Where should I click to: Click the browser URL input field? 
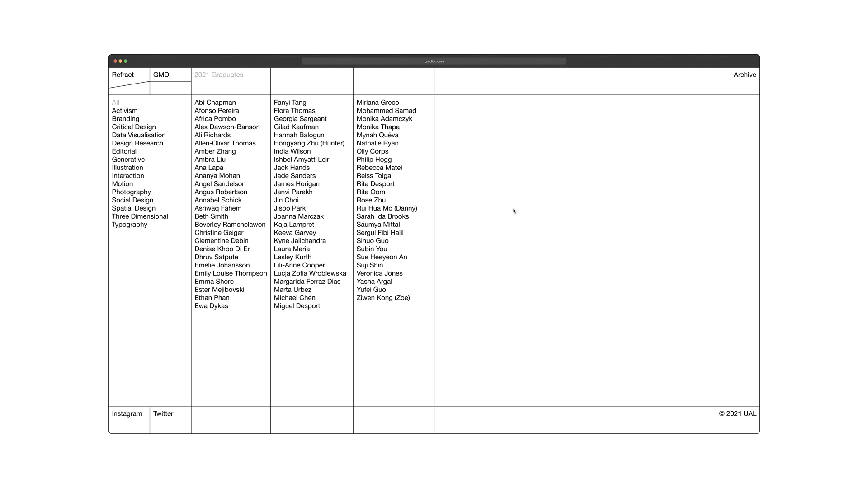point(434,61)
